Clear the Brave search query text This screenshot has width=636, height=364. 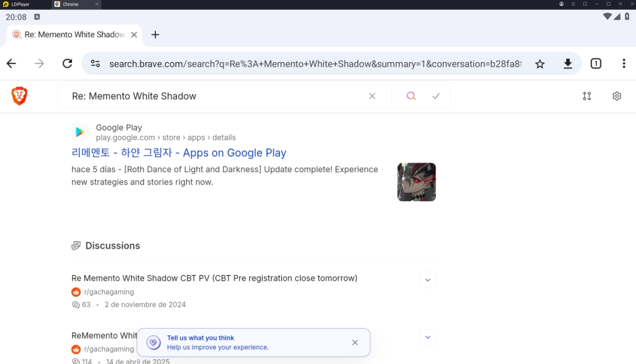373,96
